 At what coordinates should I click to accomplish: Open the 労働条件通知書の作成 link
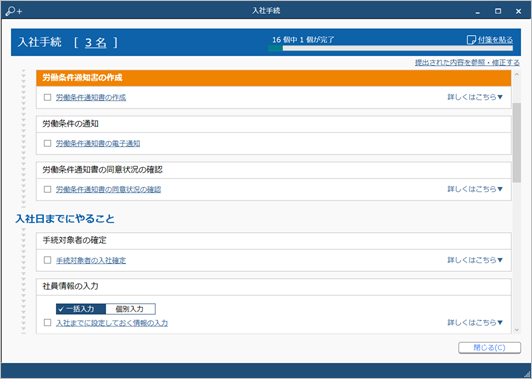tap(91, 97)
